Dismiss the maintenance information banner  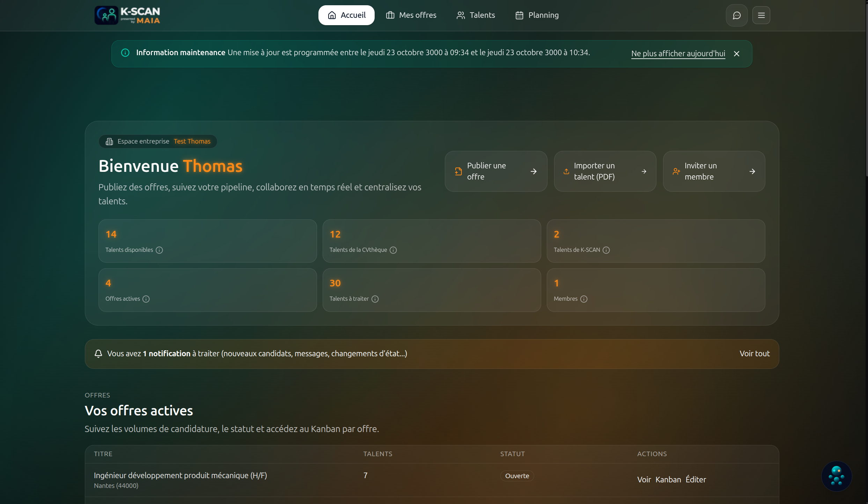click(736, 54)
